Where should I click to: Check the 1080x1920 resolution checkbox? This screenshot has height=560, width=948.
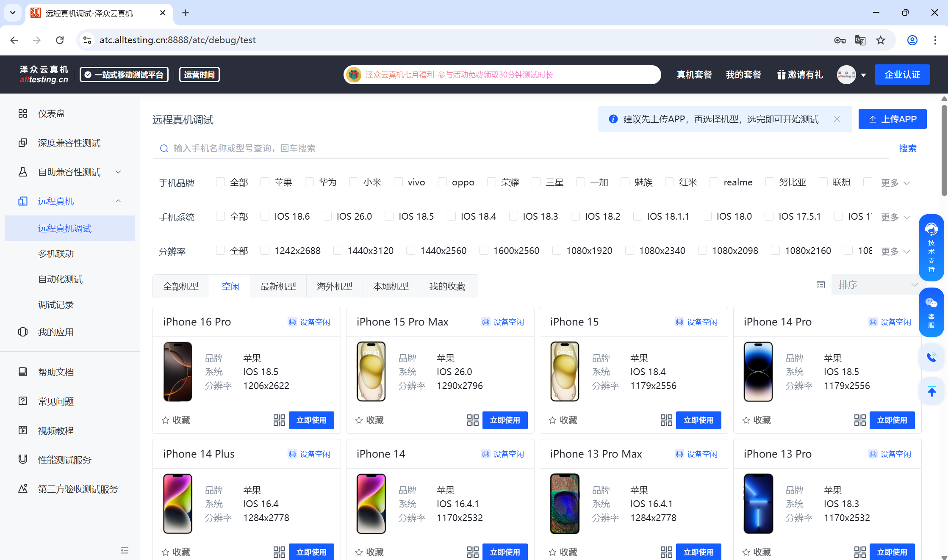click(x=557, y=251)
